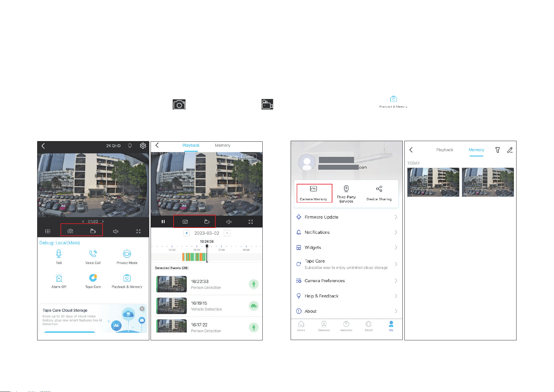This screenshot has height=392, width=554.
Task: Go back from the live view screen
Action: 43,146
